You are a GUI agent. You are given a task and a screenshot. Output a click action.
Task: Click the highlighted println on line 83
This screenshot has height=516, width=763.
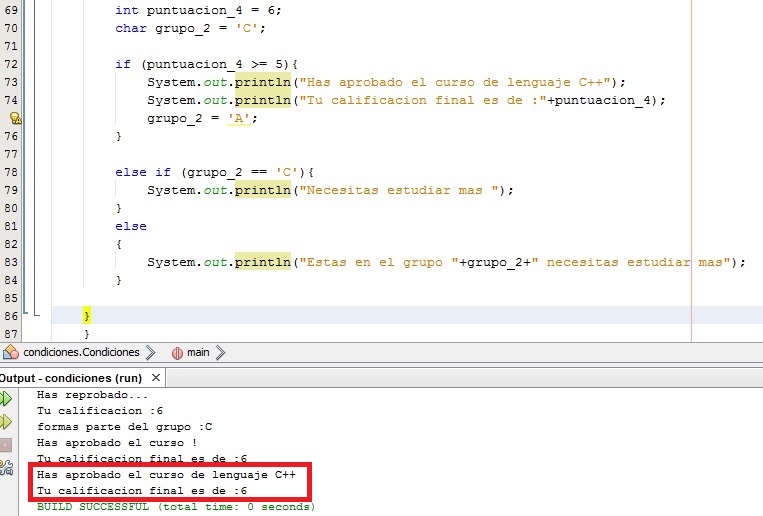point(263,262)
